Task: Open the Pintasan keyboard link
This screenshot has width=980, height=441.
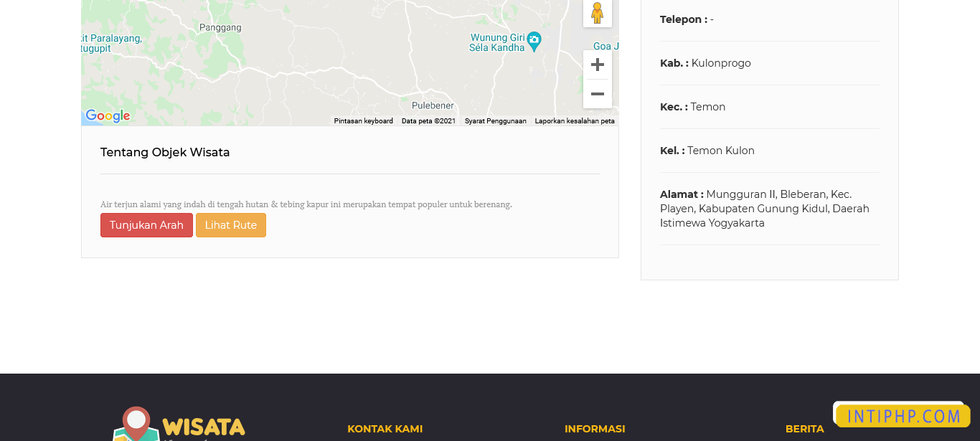Action: [x=363, y=120]
